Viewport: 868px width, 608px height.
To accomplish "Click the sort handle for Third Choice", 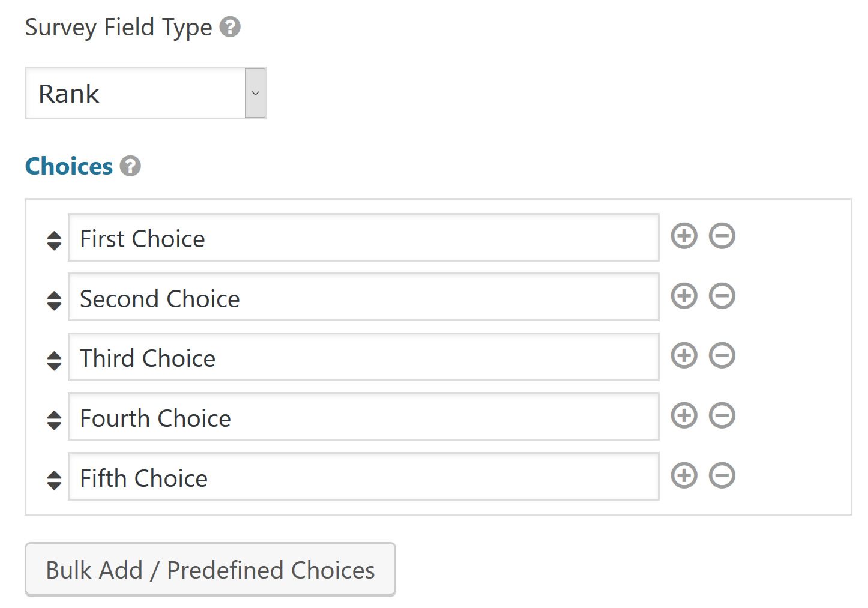I will [54, 360].
